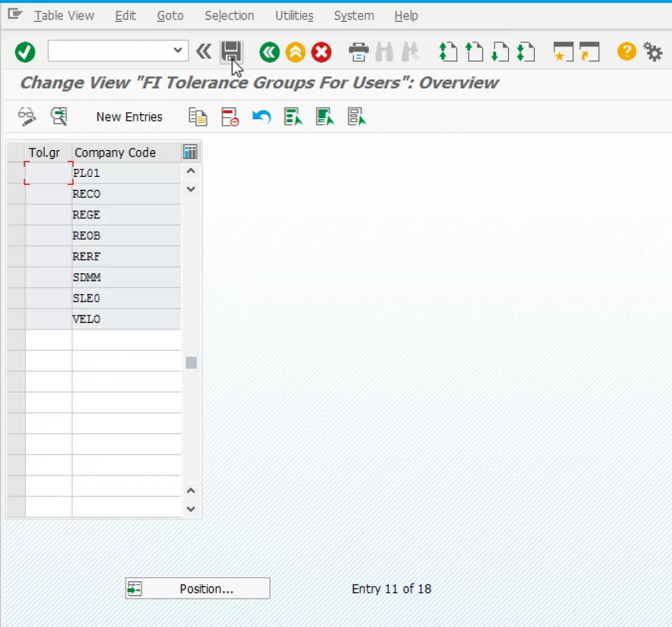
Task: Click the Find binoculars icon
Action: coord(384,53)
